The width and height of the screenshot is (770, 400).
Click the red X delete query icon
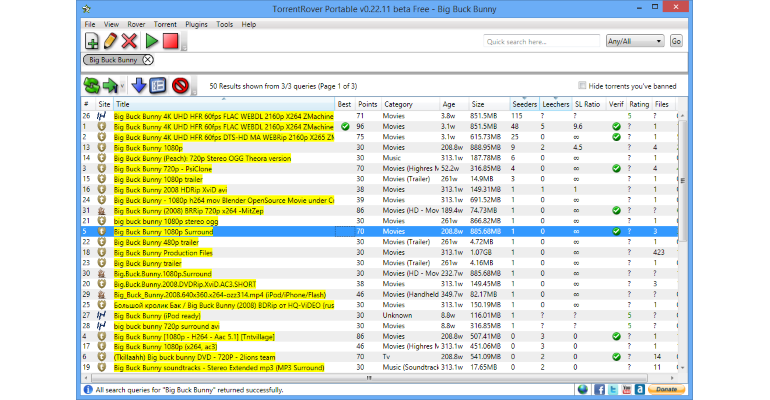click(x=129, y=41)
